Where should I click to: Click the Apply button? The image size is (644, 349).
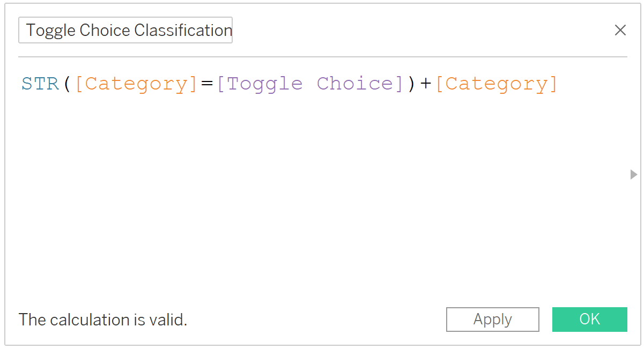(x=492, y=320)
